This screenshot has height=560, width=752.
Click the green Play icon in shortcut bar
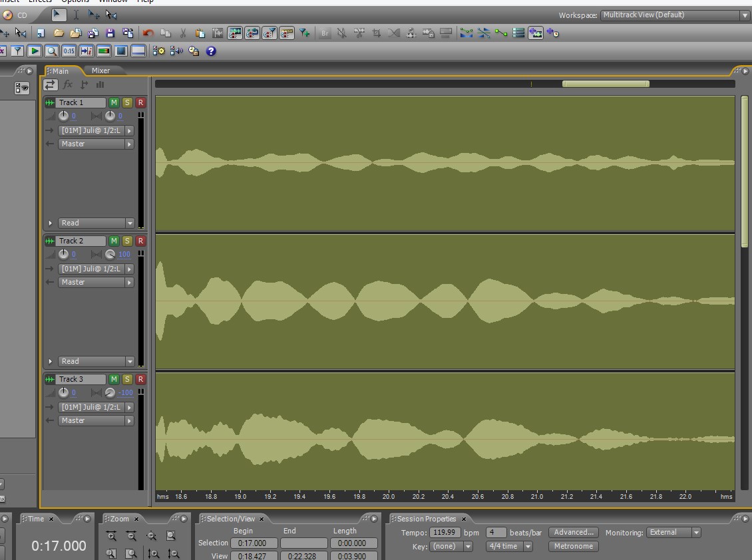click(35, 51)
